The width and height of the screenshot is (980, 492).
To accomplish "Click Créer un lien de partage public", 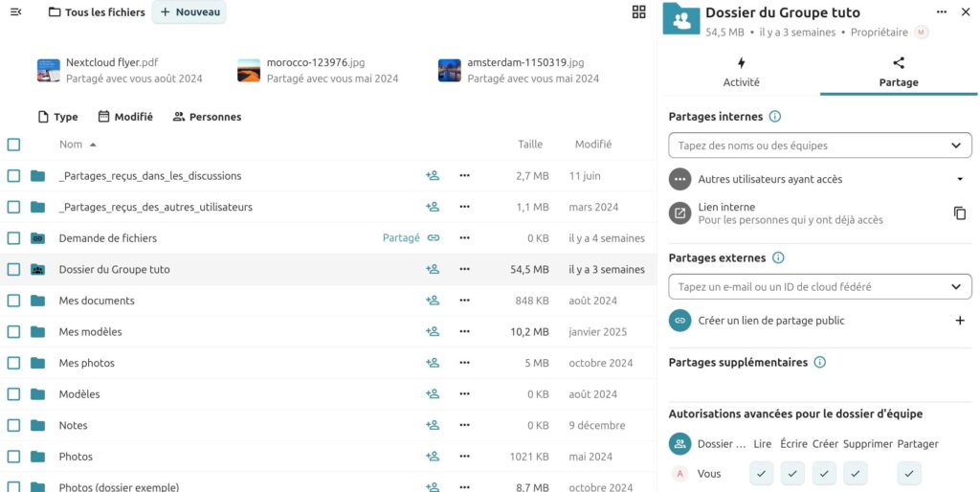I will 771,321.
